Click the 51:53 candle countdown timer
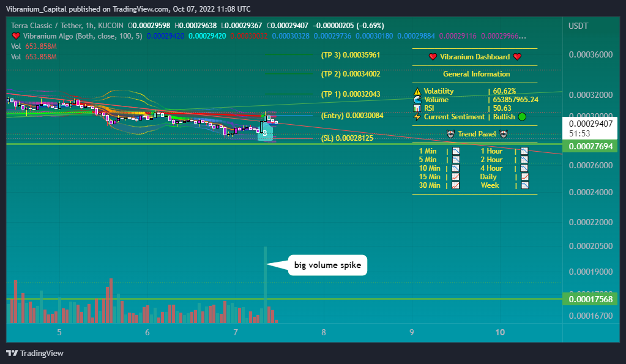The image size is (626, 364). pos(579,134)
